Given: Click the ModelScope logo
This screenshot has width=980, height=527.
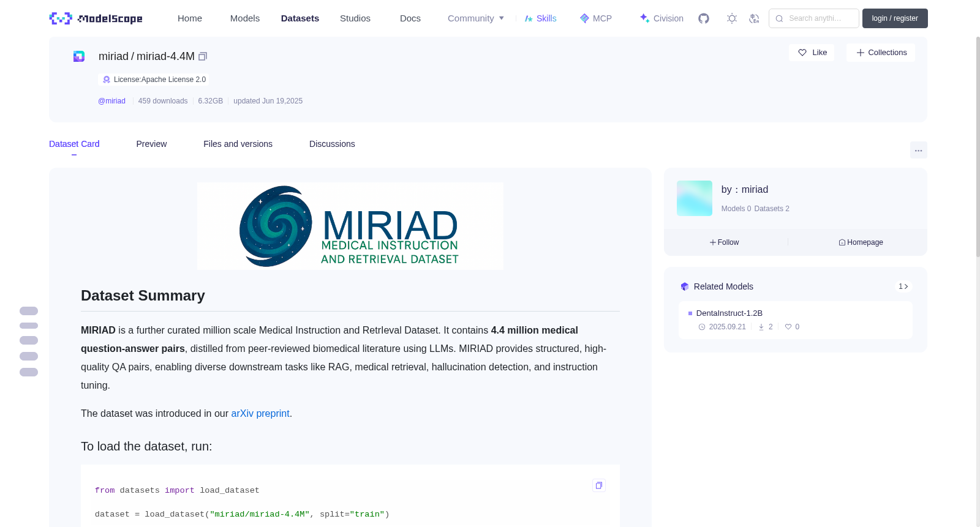Looking at the screenshot, I should point(96,18).
